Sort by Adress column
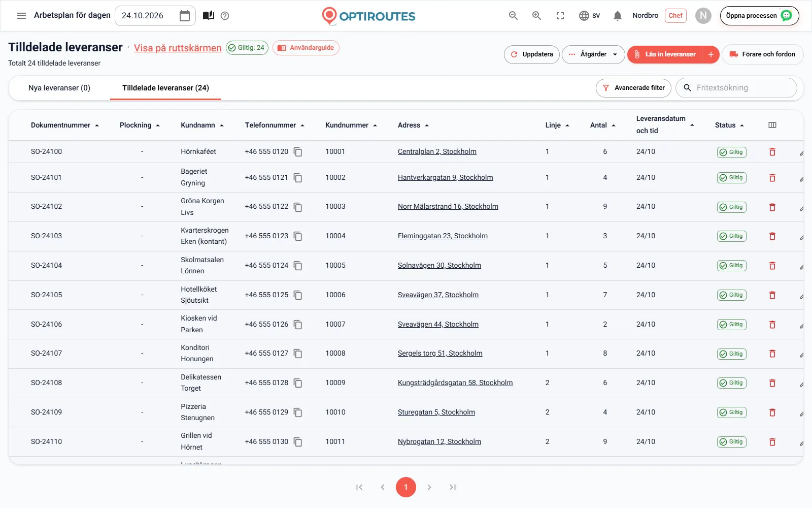 click(x=414, y=125)
